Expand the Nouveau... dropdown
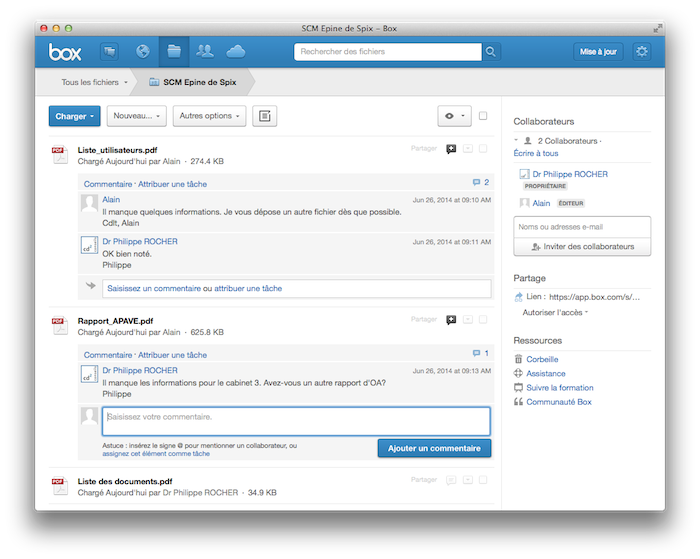 click(136, 116)
